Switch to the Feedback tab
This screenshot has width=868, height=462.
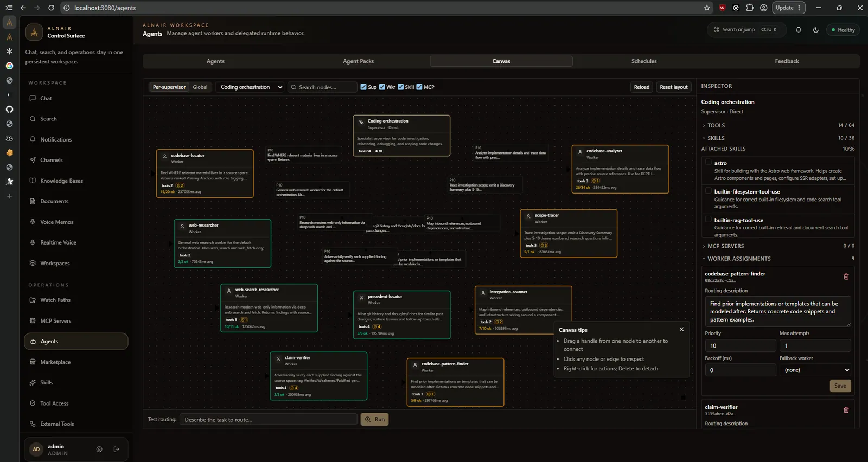click(787, 61)
